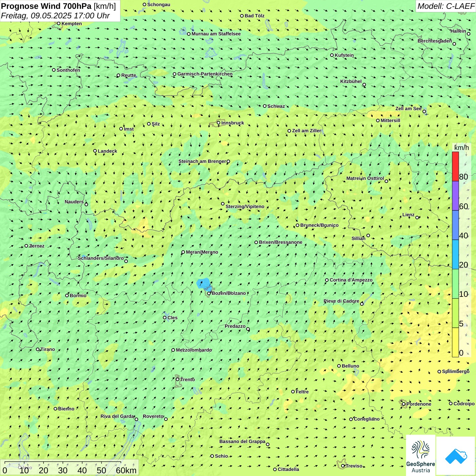Select the Steinach am Brenner label
This screenshot has height=476, width=476.
pos(202,161)
